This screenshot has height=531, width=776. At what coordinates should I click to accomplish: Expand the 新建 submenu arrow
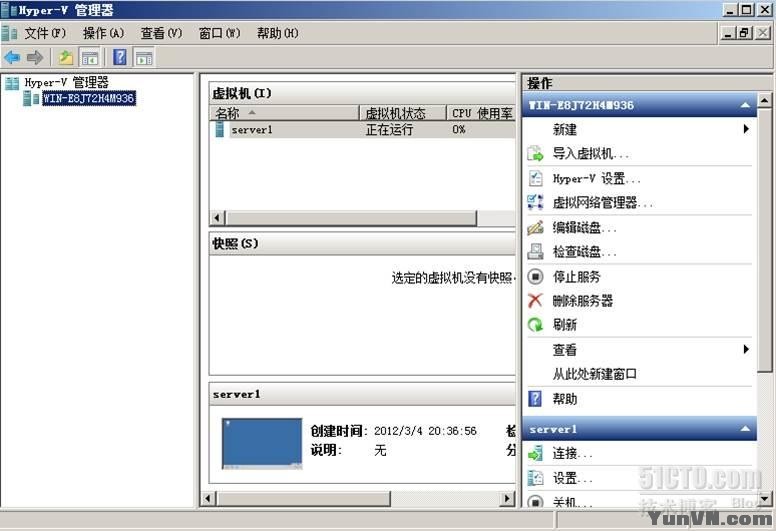click(746, 129)
